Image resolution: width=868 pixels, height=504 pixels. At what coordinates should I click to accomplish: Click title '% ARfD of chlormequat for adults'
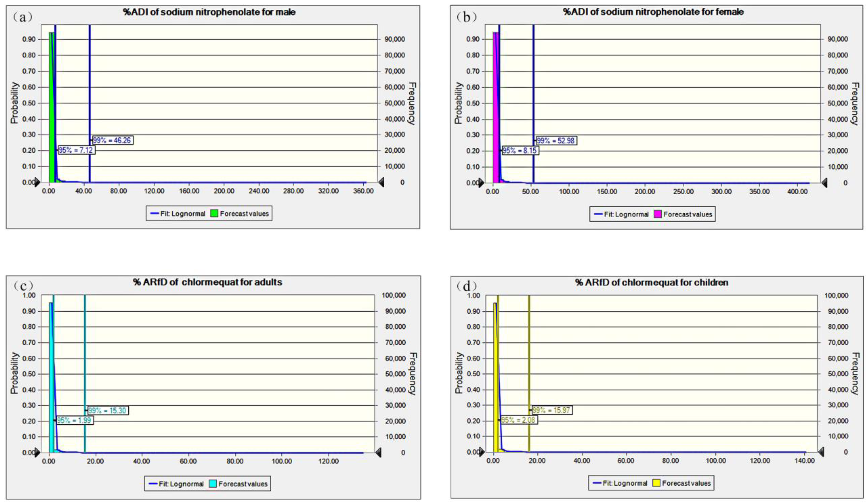[x=208, y=282]
